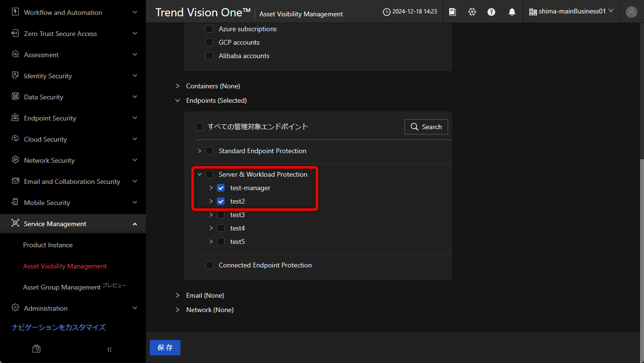Open the notifications bell icon
Viewport: 644px width, 363px height.
point(512,12)
